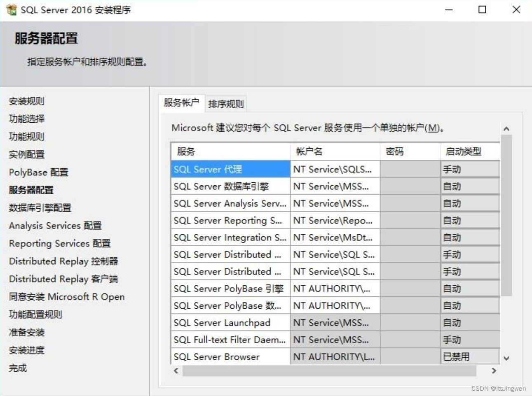The width and height of the screenshot is (532, 396).
Task: Click the horizontal scrollbar left arrow
Action: click(x=176, y=370)
